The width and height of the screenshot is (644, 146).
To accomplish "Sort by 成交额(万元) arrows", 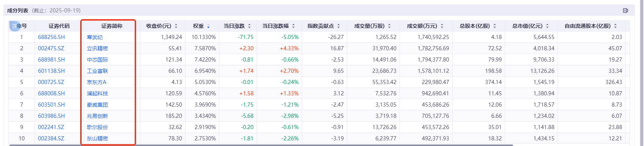I will (442, 26).
